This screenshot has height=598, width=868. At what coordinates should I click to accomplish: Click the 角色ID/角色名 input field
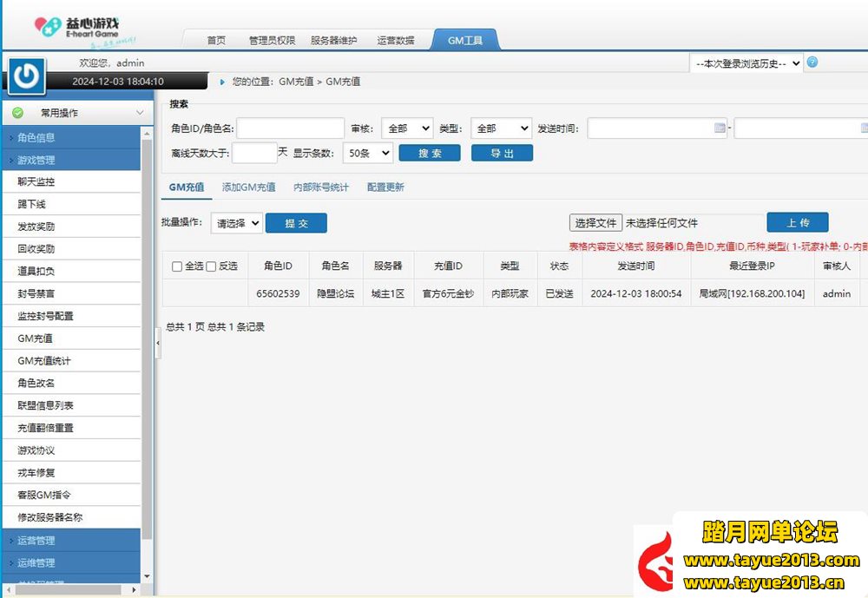click(x=290, y=128)
